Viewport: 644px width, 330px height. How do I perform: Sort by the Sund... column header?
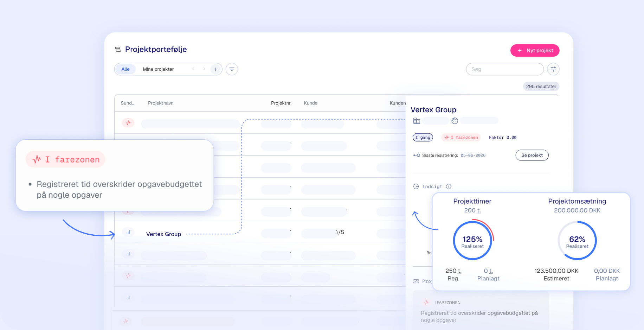pos(128,103)
